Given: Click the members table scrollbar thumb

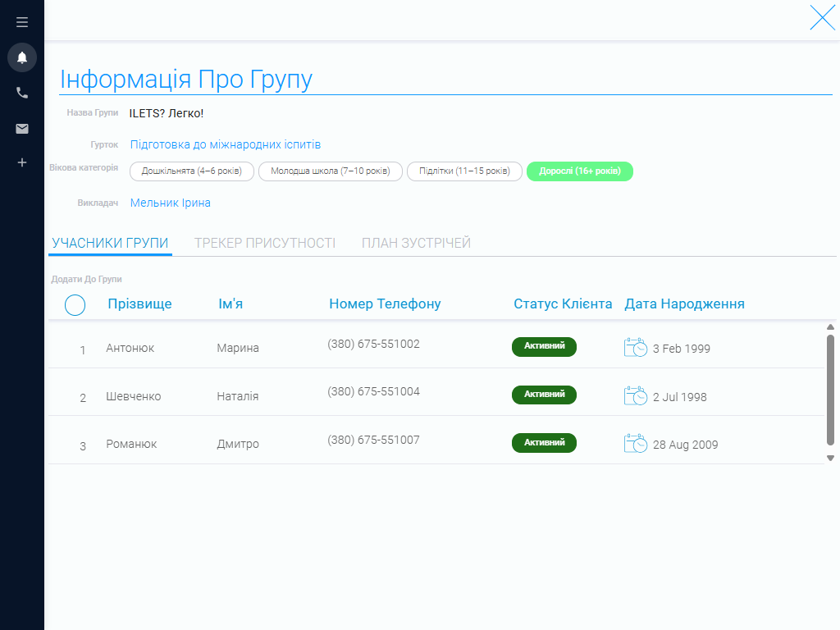Looking at the screenshot, I should tap(830, 390).
